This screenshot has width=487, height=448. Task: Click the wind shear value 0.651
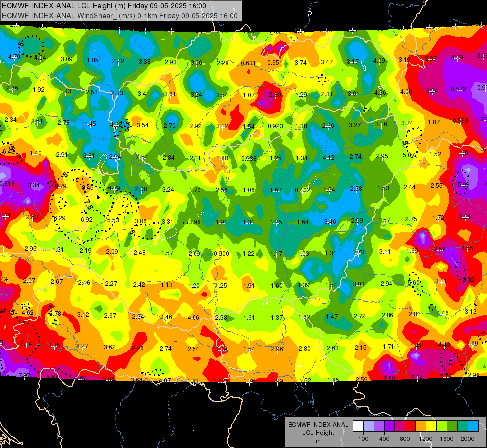(x=275, y=63)
